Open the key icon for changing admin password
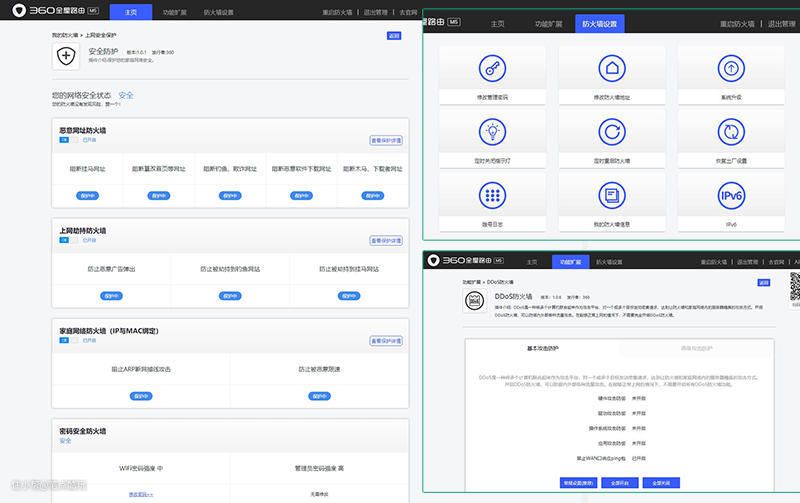This screenshot has width=800, height=503. click(491, 69)
